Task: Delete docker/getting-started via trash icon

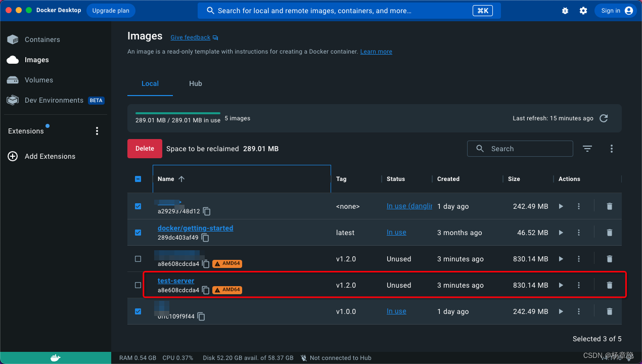Action: tap(610, 233)
